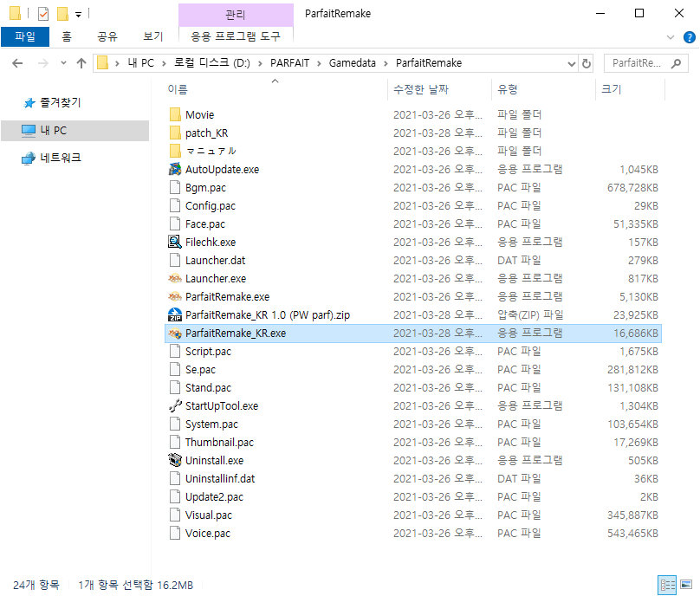Click the New Folder icon in quick access toolbar

pyautogui.click(x=62, y=14)
